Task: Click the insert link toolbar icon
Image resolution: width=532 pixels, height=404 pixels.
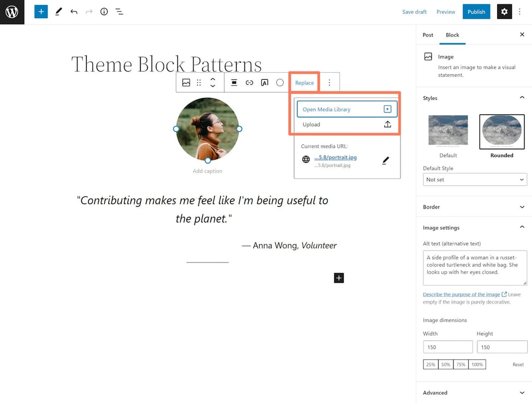Action: pos(249,83)
